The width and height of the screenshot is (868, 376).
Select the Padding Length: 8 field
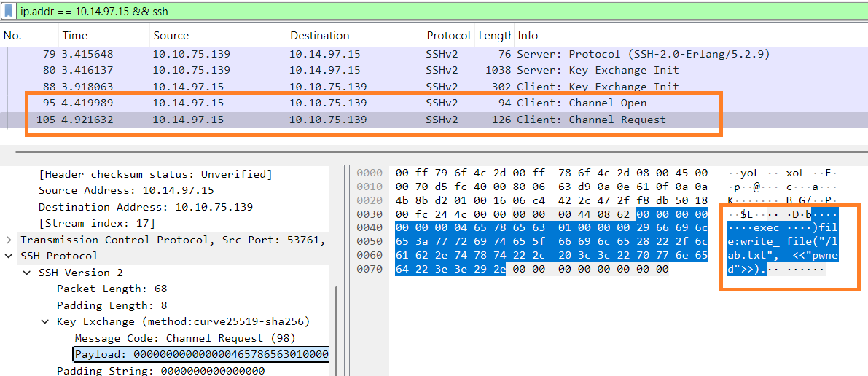112,305
